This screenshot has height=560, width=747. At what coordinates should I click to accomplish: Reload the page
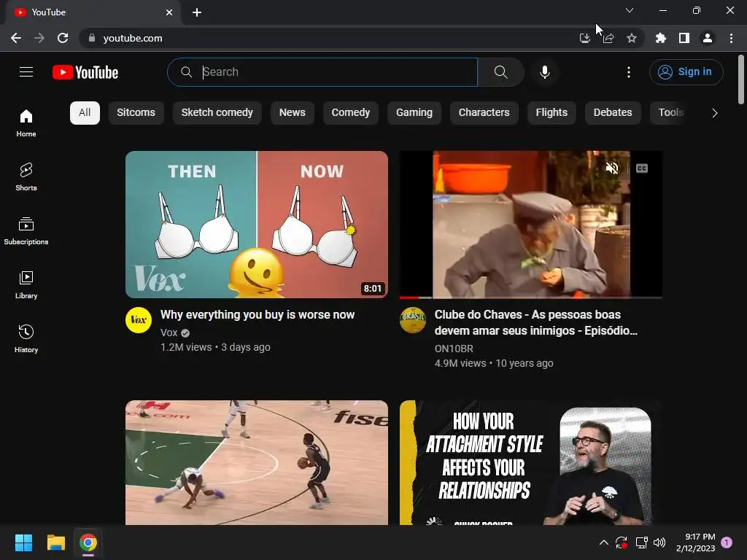63,38
